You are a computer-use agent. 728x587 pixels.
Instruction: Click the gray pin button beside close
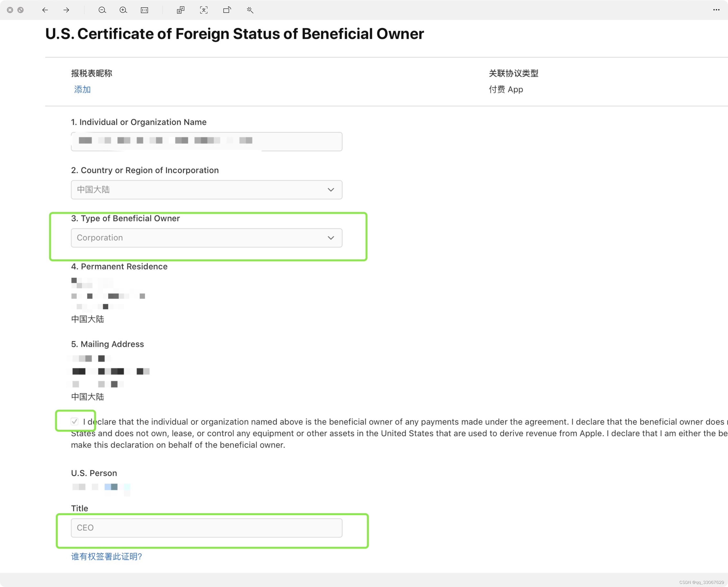pos(21,10)
